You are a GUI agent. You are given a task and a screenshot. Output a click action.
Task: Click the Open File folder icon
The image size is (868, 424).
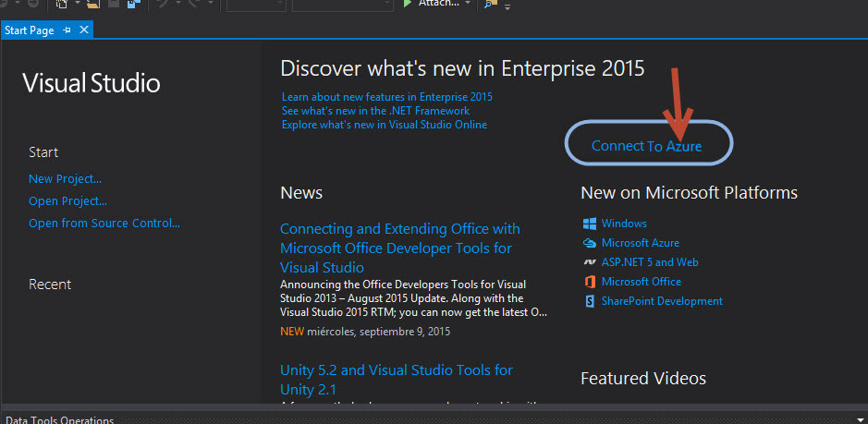pyautogui.click(x=92, y=5)
